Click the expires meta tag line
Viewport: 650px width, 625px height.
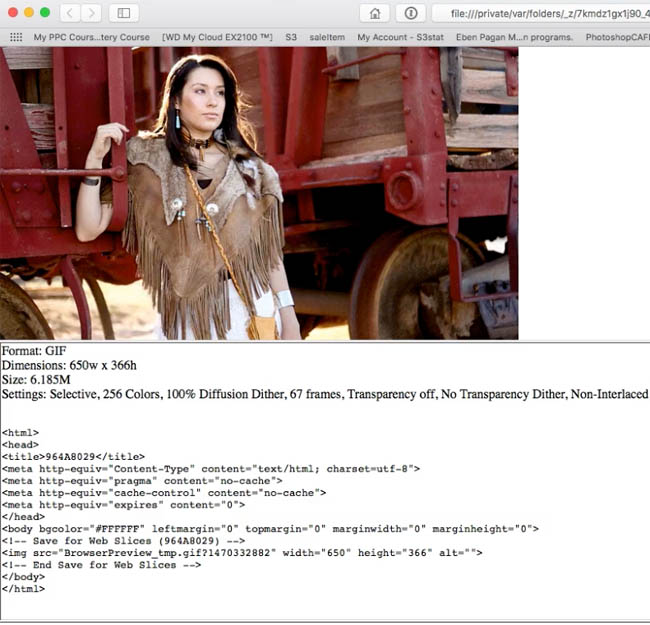click(x=124, y=505)
